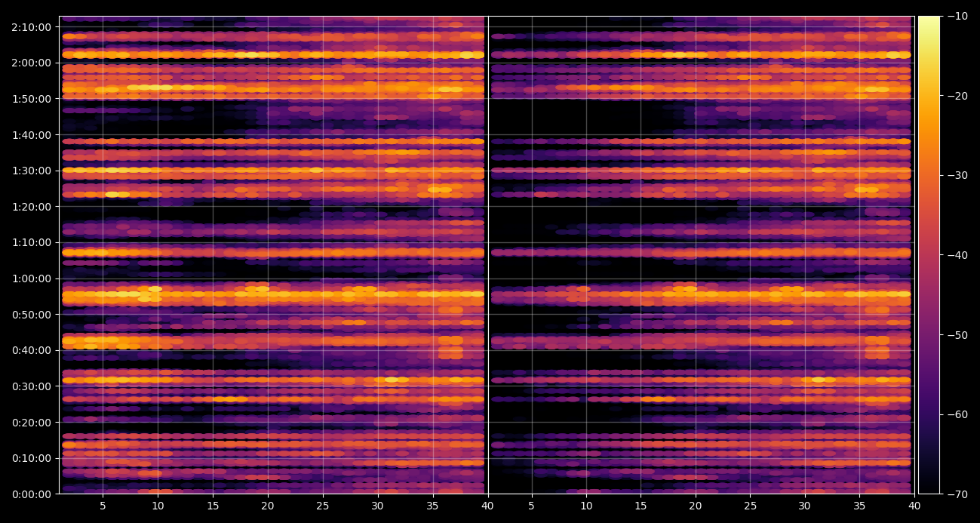The width and height of the screenshot is (980, 523).
Task: Click the inferno colorbar gradient strip
Action: (x=929, y=255)
